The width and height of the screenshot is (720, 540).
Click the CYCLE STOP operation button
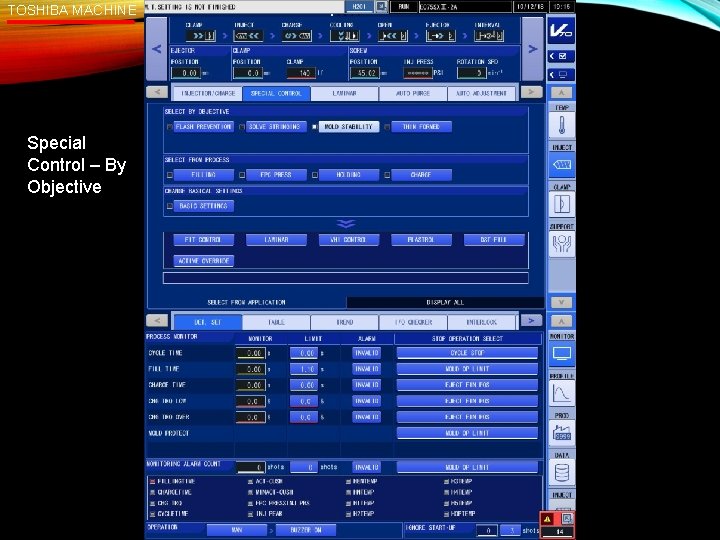click(x=467, y=353)
